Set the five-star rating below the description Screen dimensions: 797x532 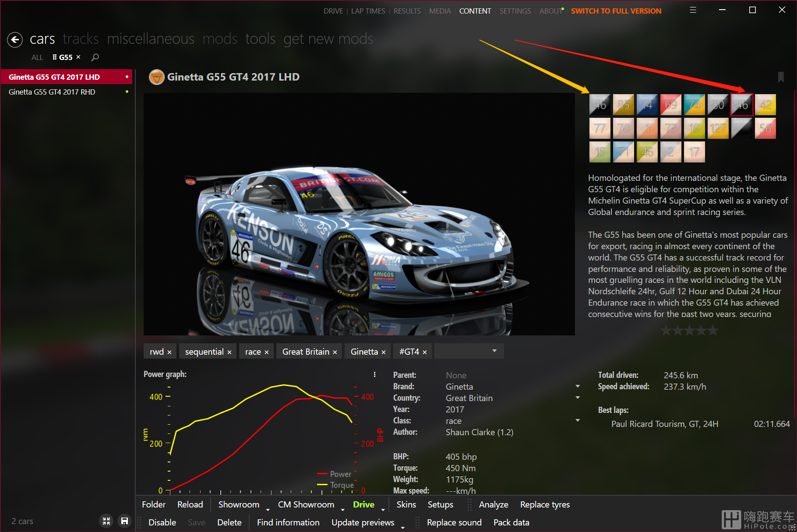[689, 331]
